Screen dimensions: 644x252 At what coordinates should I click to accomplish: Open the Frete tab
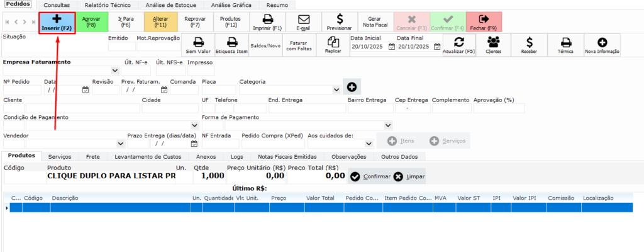pos(92,156)
